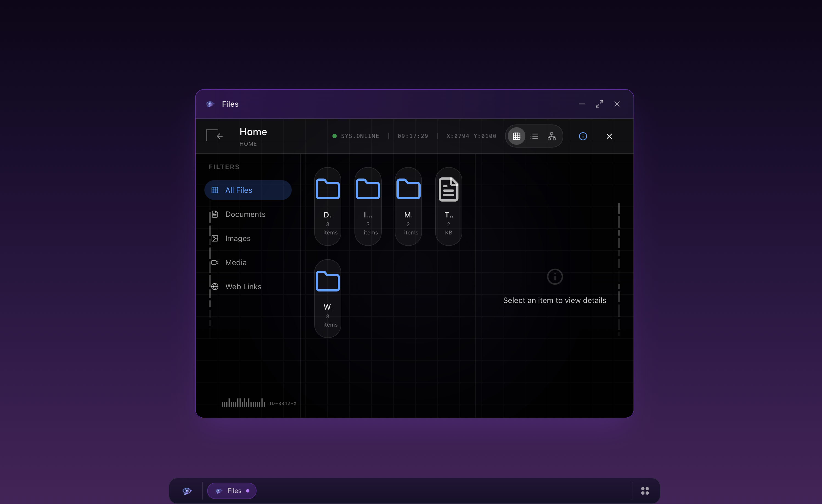Select the Files taskbar tab
Viewport: 822px width, 504px height.
click(232, 490)
